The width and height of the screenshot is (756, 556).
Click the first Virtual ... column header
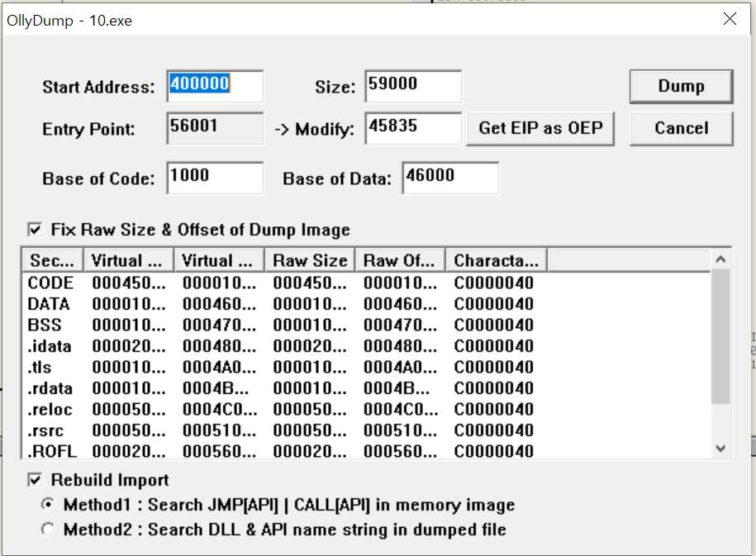point(128,260)
